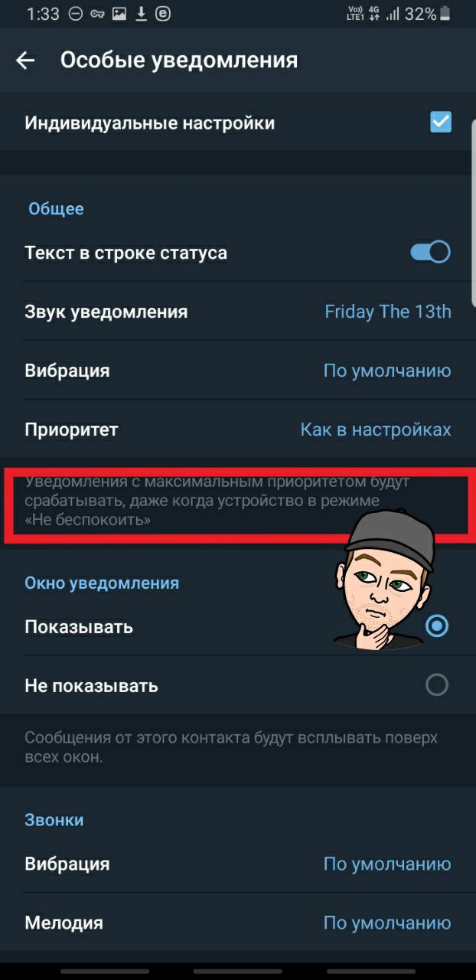Open Вибрация selector under Звонки

(238, 864)
